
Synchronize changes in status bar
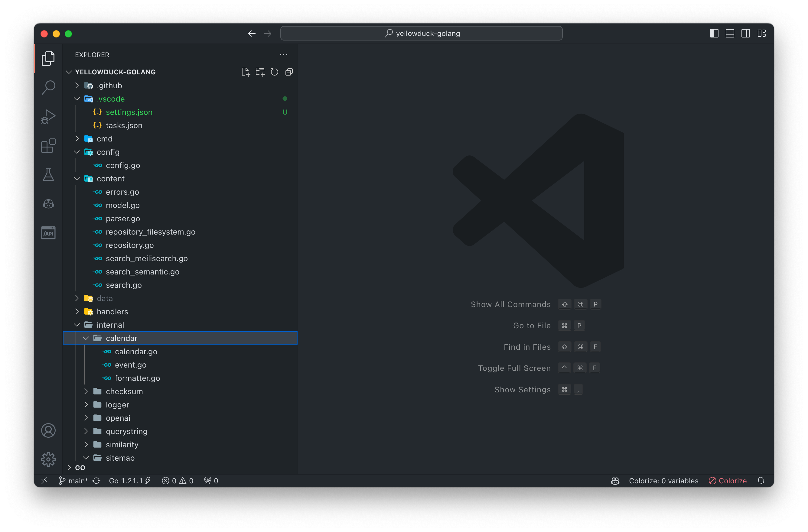[x=96, y=480]
